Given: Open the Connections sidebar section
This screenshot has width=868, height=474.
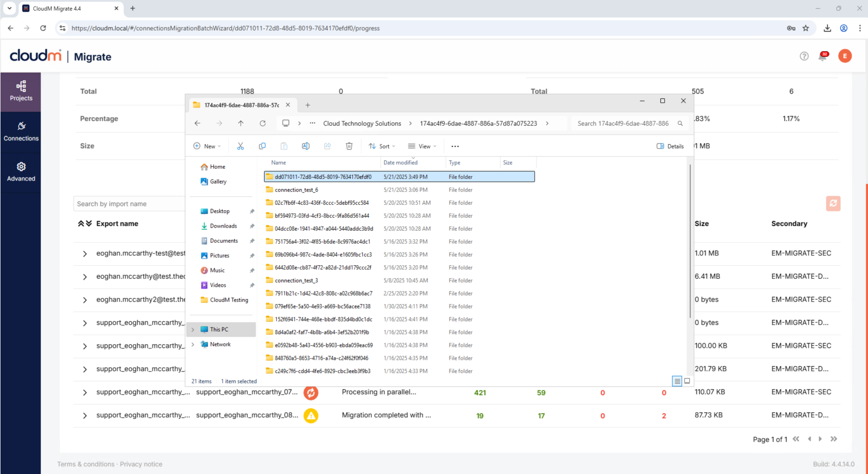Looking at the screenshot, I should click(21, 131).
